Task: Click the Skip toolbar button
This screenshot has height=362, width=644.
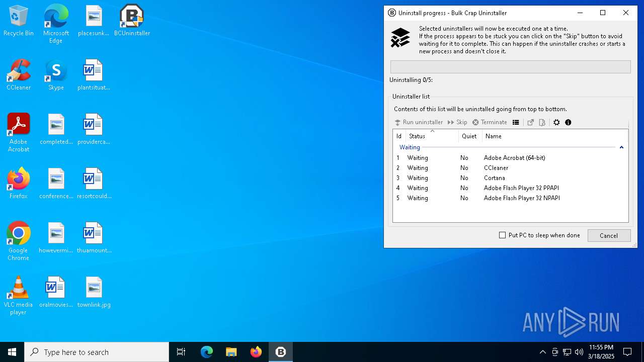Action: click(x=457, y=122)
